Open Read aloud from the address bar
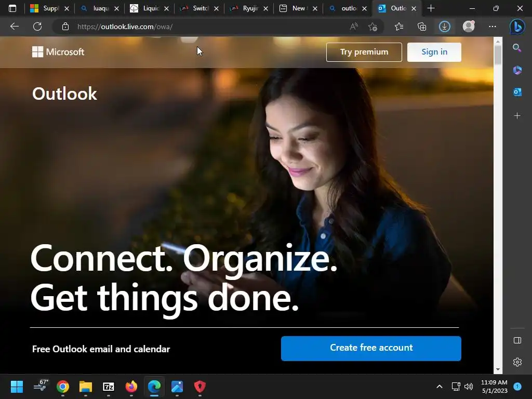Screen dimensions: 532x399 coord(354,26)
